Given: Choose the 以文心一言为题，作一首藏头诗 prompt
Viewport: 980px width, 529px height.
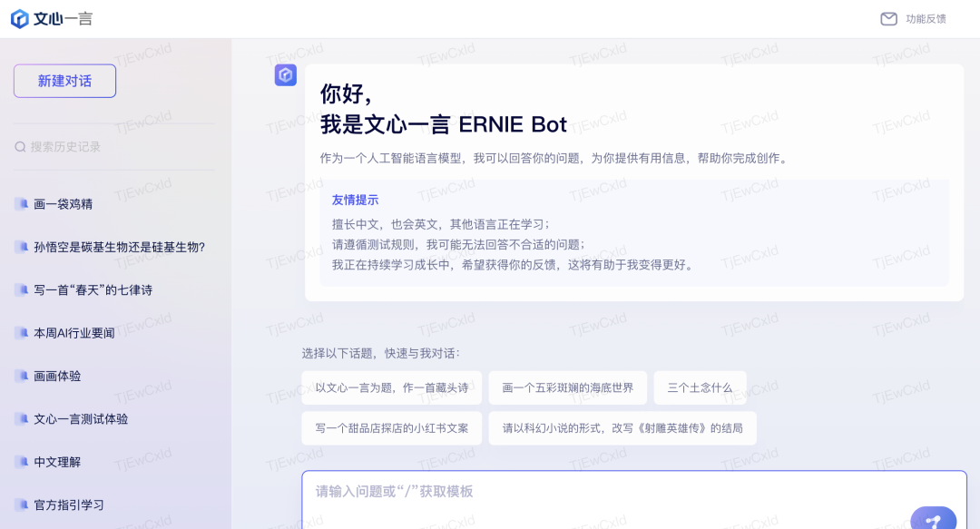Looking at the screenshot, I should pos(392,387).
